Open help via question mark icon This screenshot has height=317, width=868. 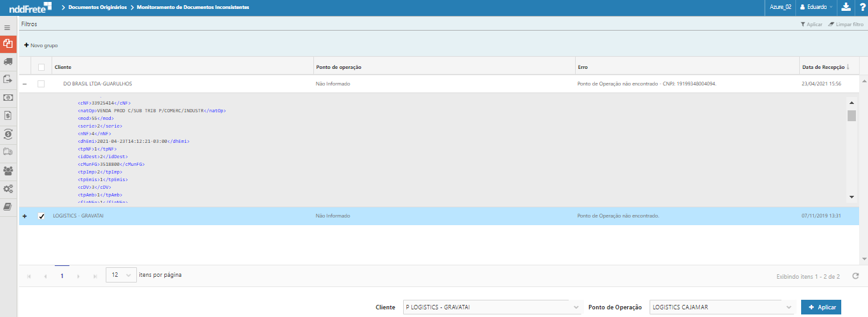(x=861, y=7)
